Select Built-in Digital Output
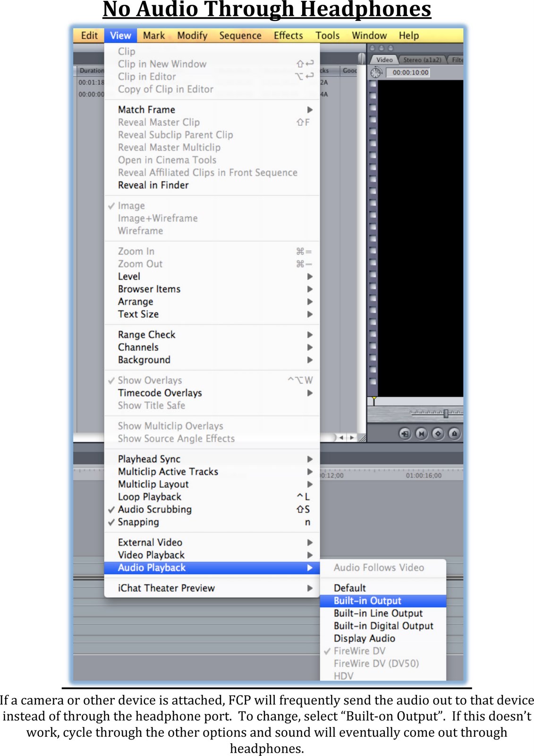Screen dimensions: 534x756 pos(383,626)
